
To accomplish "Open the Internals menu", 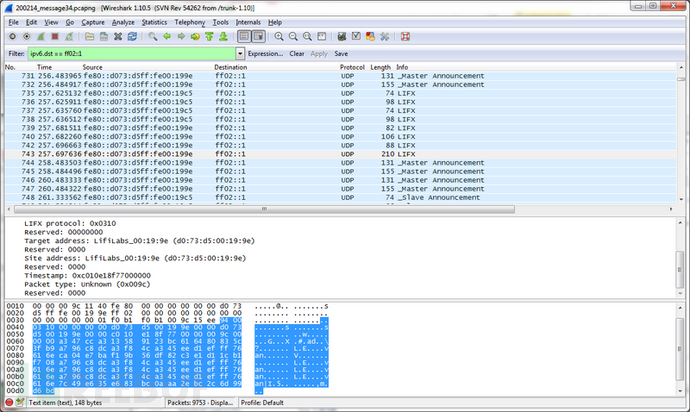I will (248, 22).
